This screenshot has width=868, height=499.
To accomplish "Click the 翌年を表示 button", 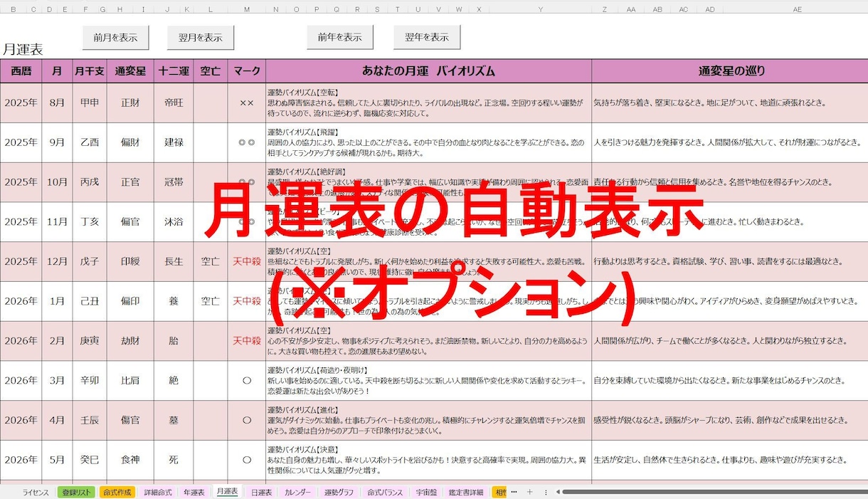I will pyautogui.click(x=427, y=37).
